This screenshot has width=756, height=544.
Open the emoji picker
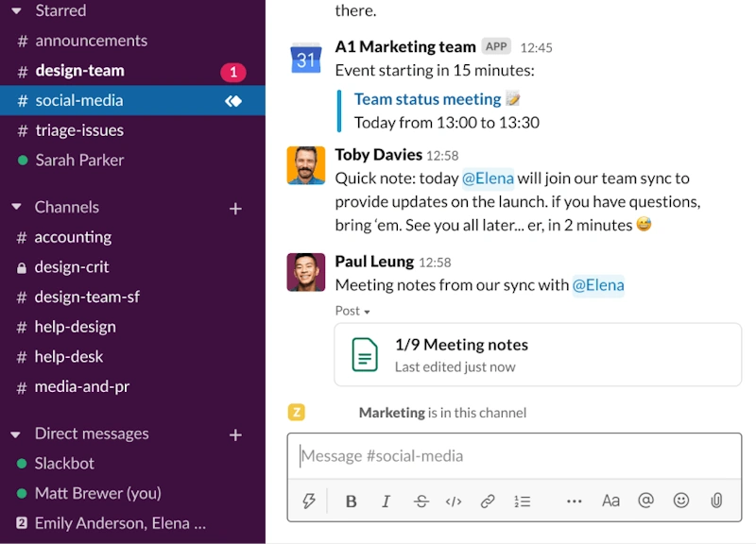(681, 501)
